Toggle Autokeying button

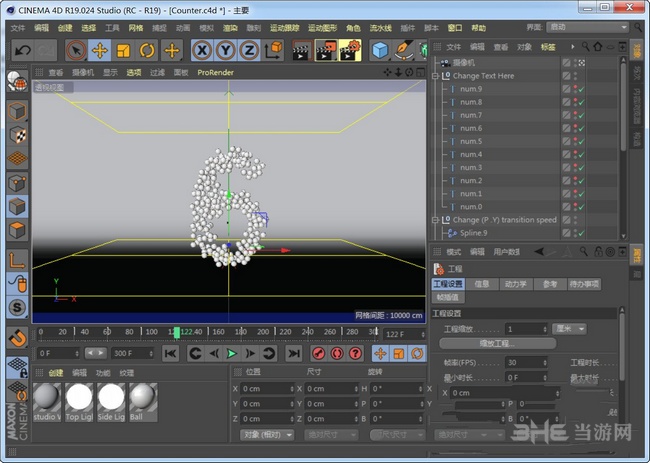[x=337, y=354]
